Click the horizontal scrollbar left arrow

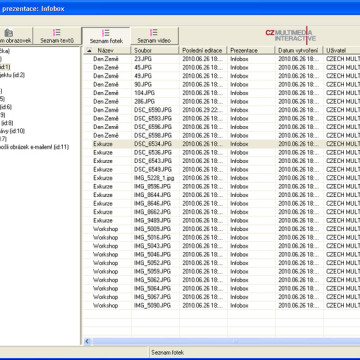pyautogui.click(x=87, y=341)
